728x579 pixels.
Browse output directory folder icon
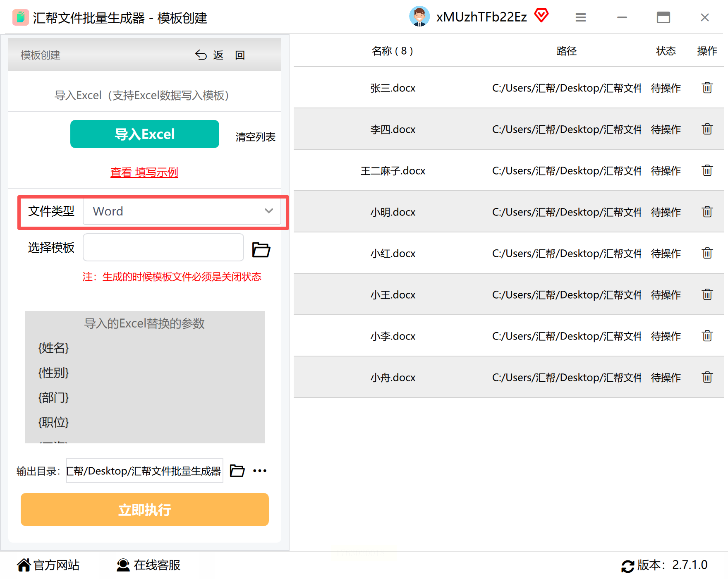point(237,471)
